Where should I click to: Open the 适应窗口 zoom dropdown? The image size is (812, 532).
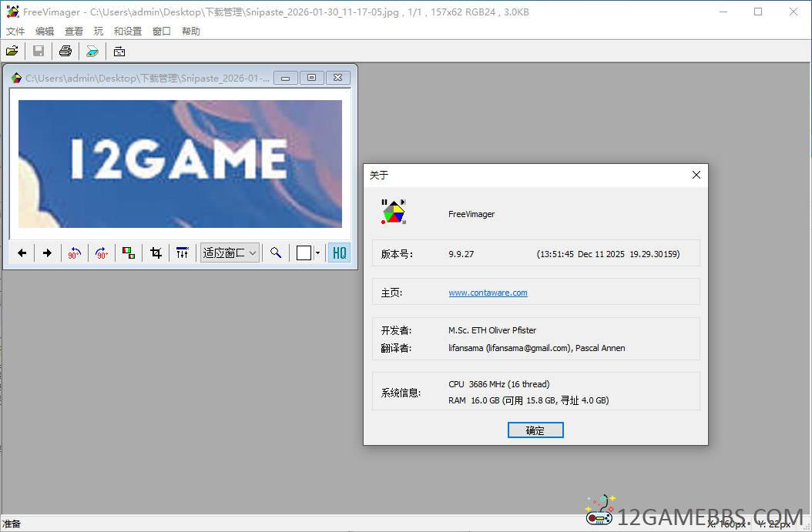(230, 253)
